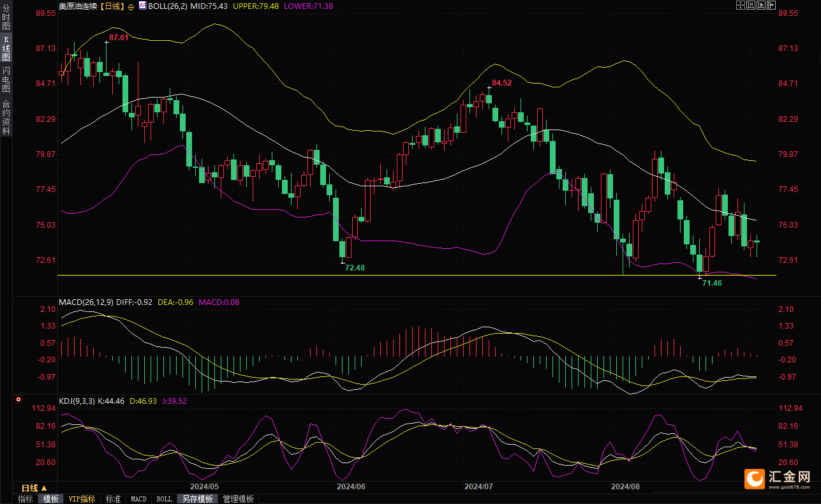Image resolution: width=821 pixels, height=504 pixels.
Task: Click the left KDJ axis 20.60 label
Action: click(45, 463)
